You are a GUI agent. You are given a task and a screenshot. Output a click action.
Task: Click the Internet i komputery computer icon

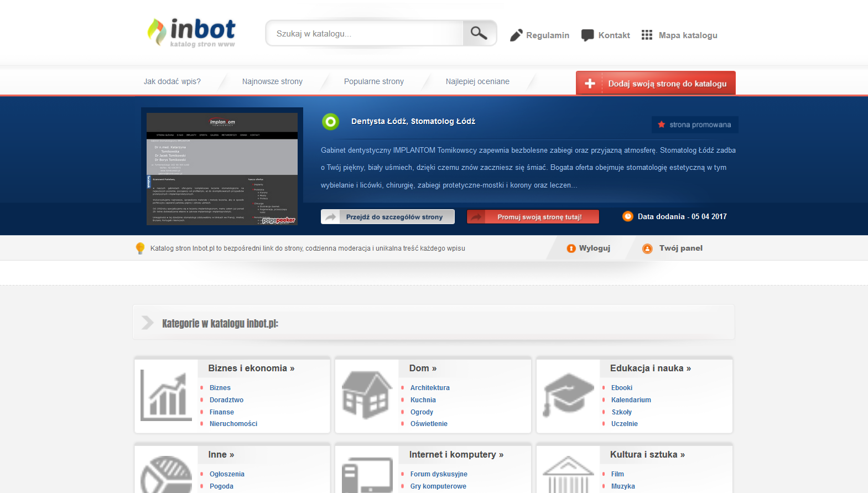coord(367,475)
